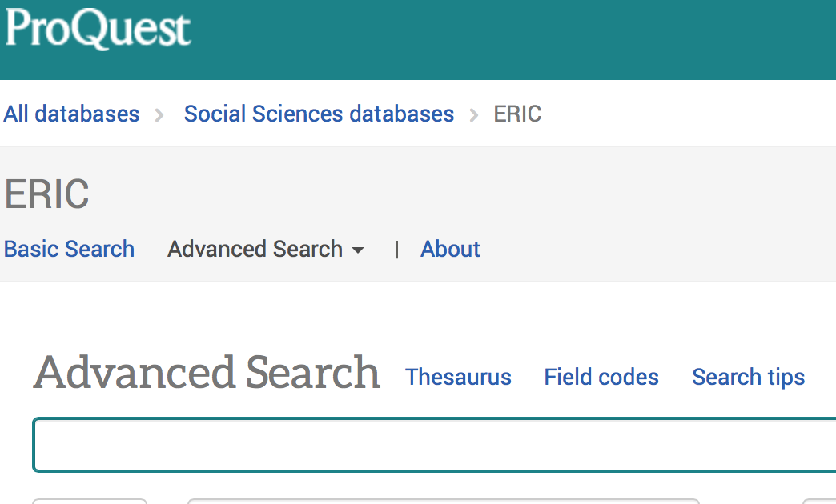Viewport: 836px width, 504px height.
Task: Open the All databases breadcrumb link
Action: tap(71, 114)
